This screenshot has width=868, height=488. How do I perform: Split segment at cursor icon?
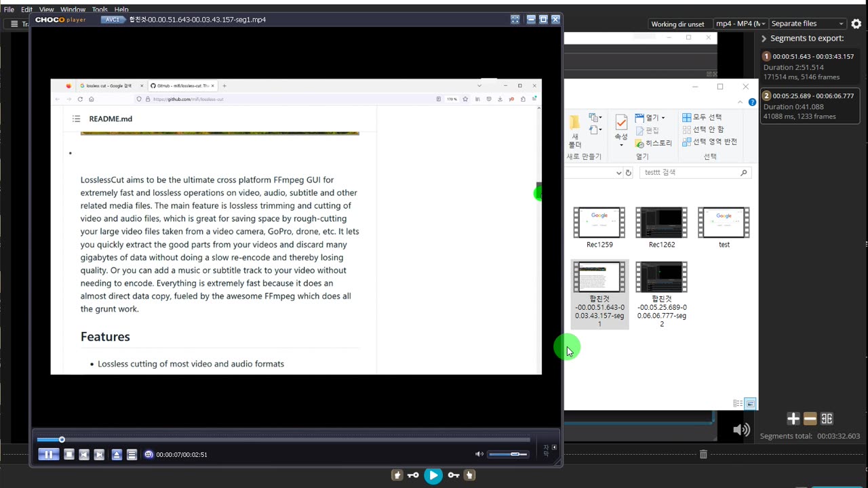pyautogui.click(x=827, y=419)
